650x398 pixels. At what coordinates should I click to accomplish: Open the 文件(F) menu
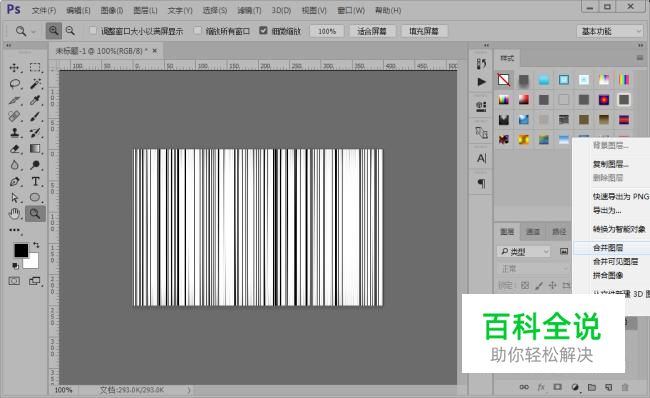click(44, 10)
